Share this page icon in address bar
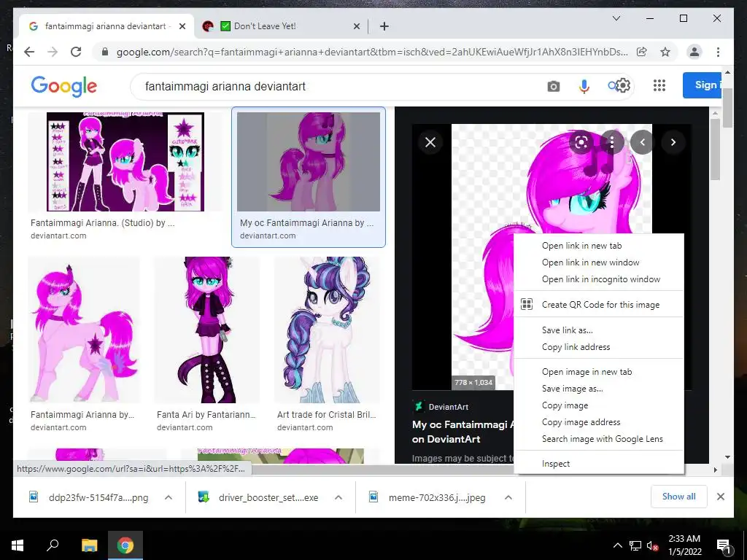The height and width of the screenshot is (560, 747). [642, 52]
